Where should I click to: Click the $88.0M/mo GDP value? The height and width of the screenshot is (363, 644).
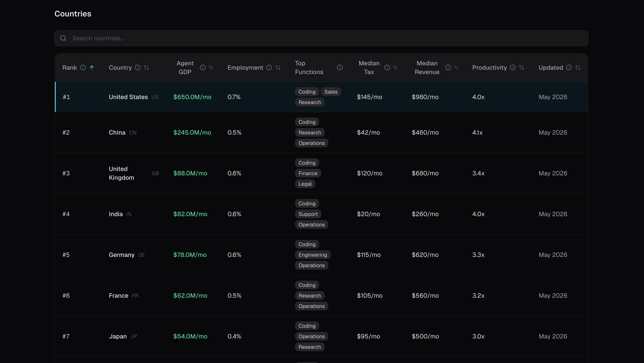(190, 173)
